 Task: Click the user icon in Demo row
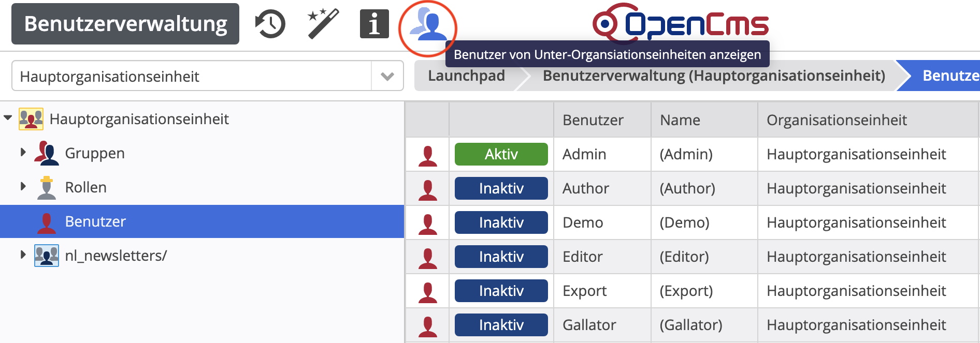(x=427, y=223)
